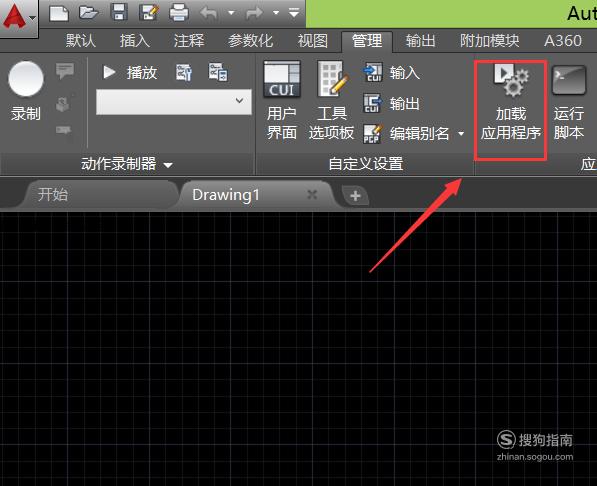Screen dimensions: 597x486
Task: Click the 自定义设置 panel title
Action: [366, 164]
